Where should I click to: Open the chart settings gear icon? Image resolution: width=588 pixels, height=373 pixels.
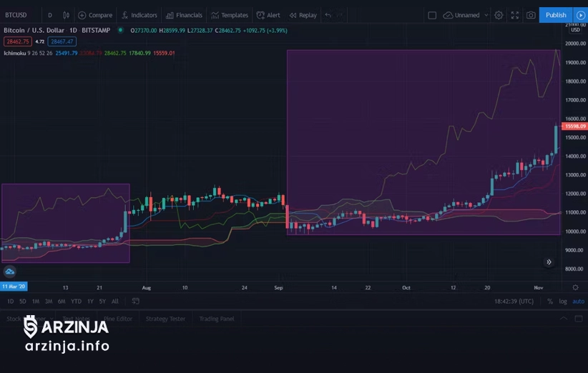click(x=499, y=15)
